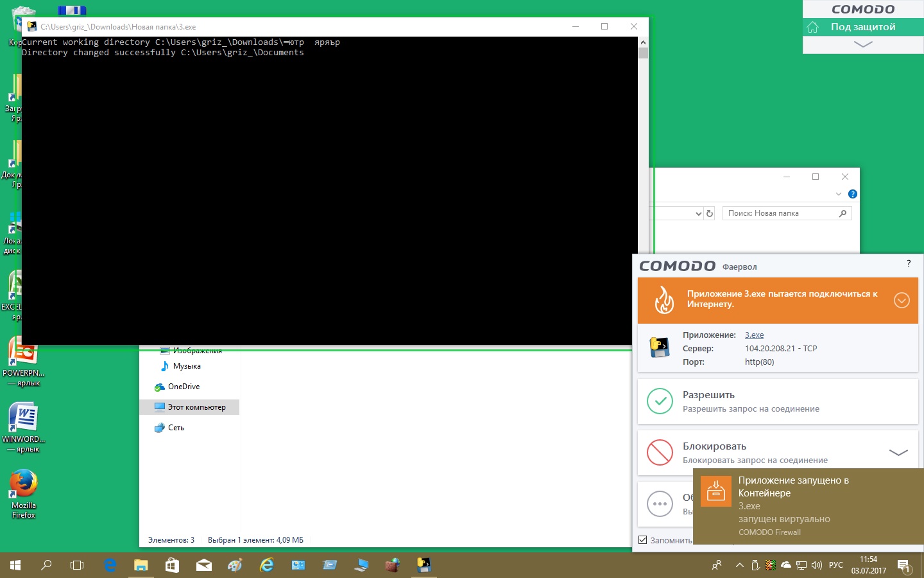Switch to 3.exe console on taskbar
Image resolution: width=924 pixels, height=578 pixels.
coord(424,565)
